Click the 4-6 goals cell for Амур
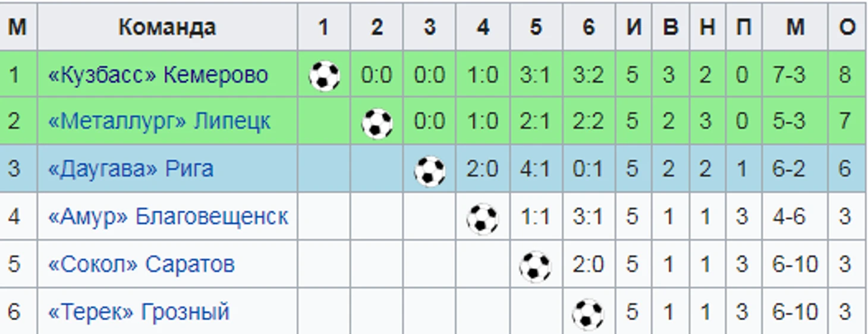868x334 pixels. [789, 217]
